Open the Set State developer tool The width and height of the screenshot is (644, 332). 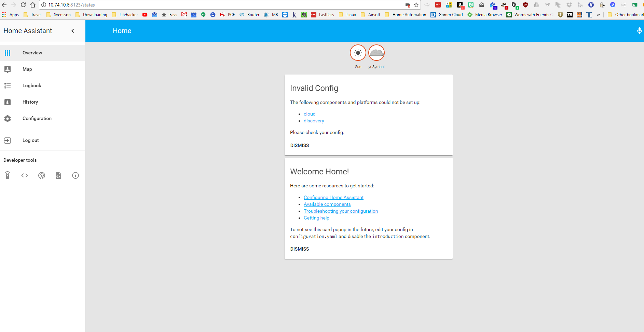tap(25, 175)
